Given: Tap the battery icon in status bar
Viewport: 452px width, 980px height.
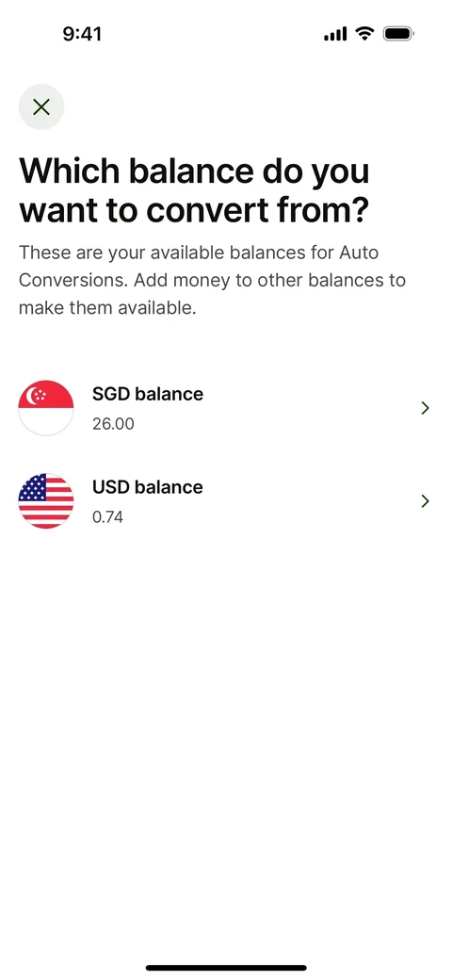Looking at the screenshot, I should pyautogui.click(x=399, y=33).
